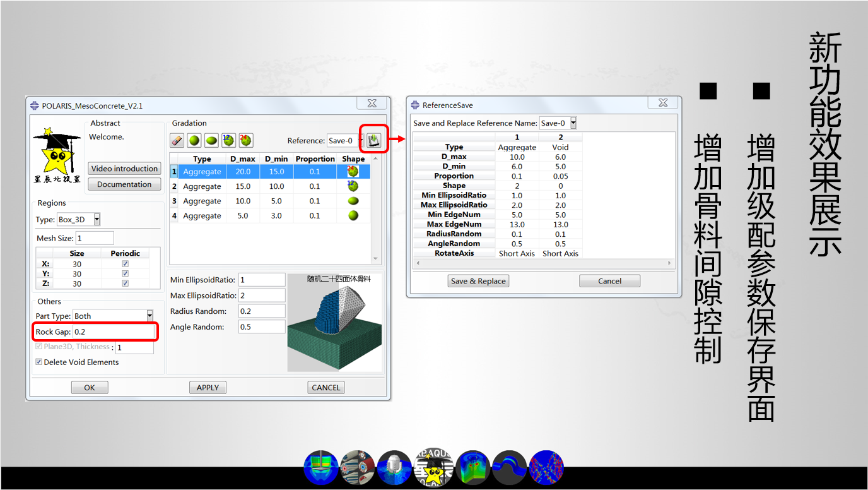This screenshot has height=490, width=868.
Task: Choose the 12-face polyhedron aggregate icon
Action: click(x=228, y=141)
